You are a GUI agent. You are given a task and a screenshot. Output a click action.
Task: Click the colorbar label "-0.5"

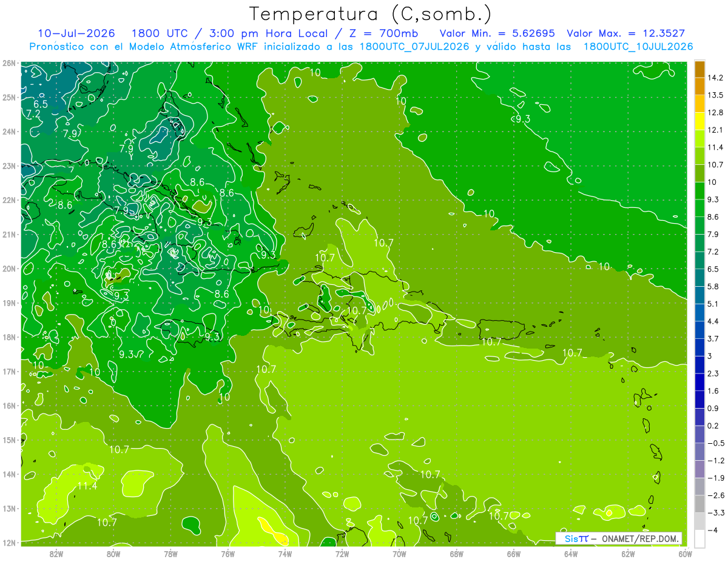716,443
